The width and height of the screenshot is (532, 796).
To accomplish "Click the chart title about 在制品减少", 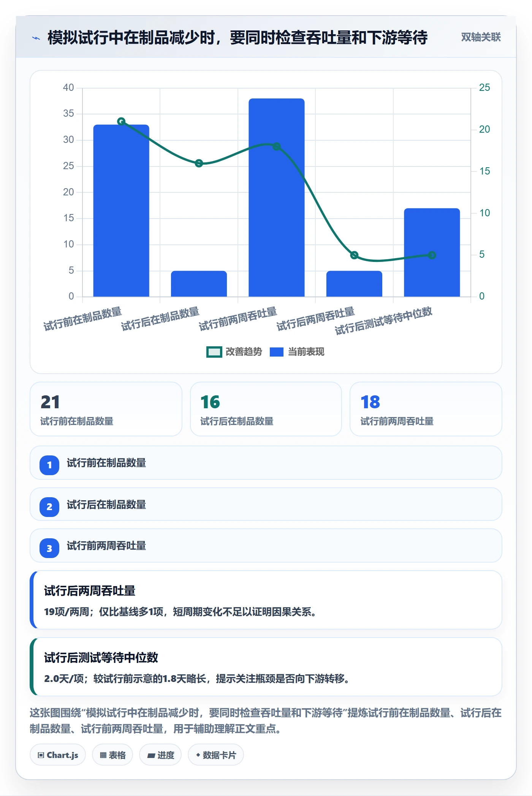I will click(237, 38).
